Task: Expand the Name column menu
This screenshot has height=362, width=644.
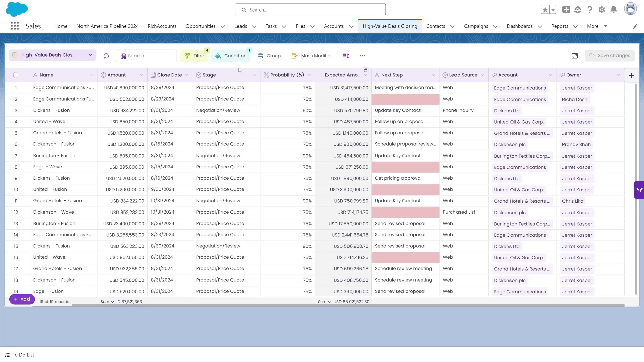Action: 92,75
